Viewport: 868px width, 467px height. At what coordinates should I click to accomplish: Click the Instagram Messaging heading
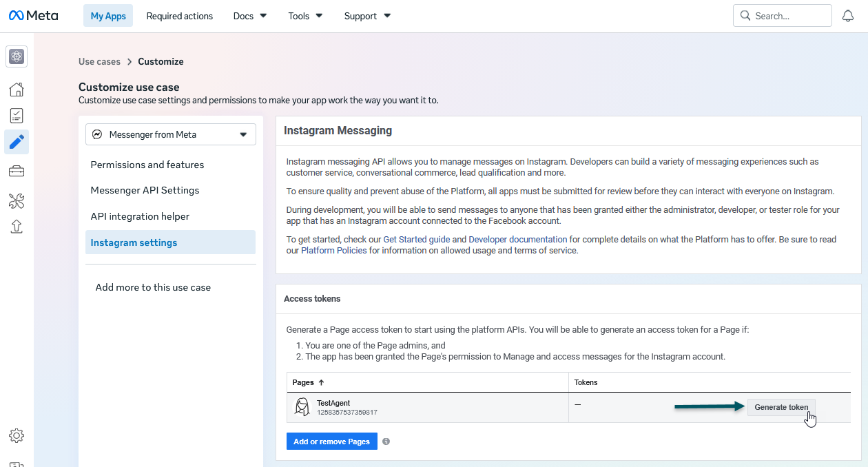[338, 130]
